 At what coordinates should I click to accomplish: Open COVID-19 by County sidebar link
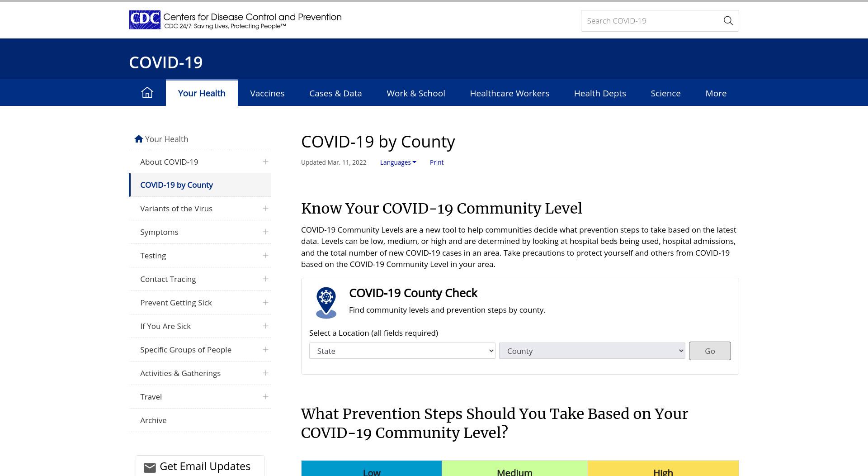tap(176, 185)
